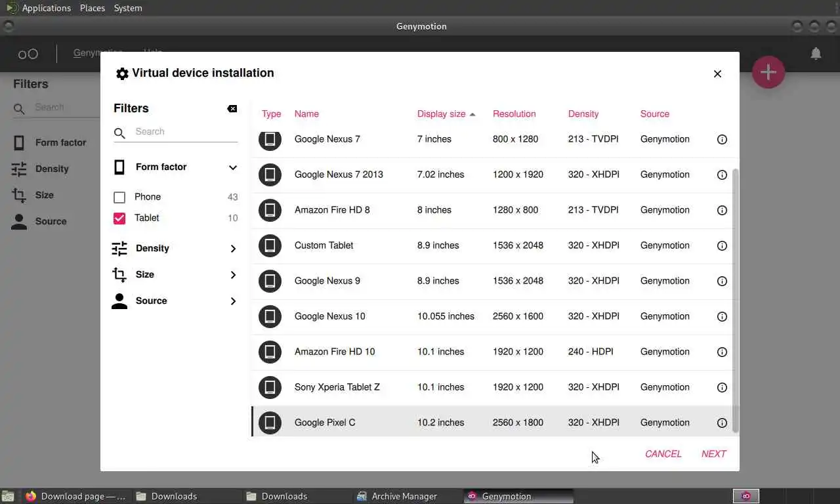Click tablet type icon for Google Nexus 9
The width and height of the screenshot is (840, 504).
(x=270, y=281)
